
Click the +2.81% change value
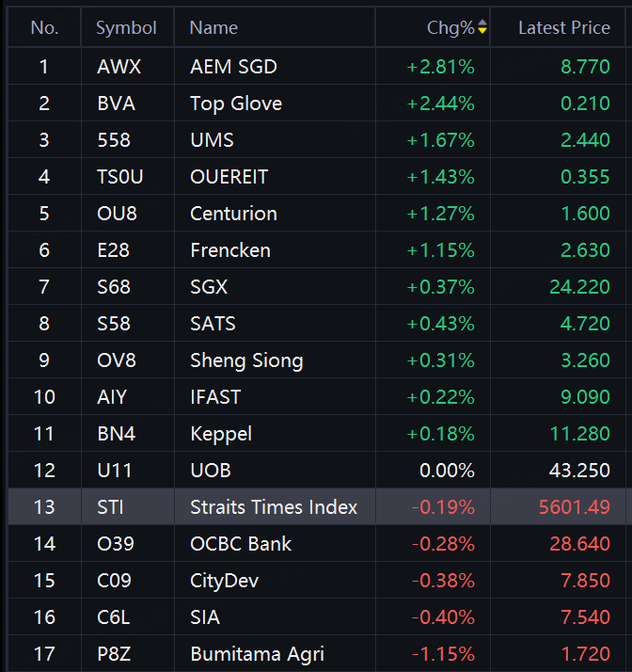pos(440,67)
